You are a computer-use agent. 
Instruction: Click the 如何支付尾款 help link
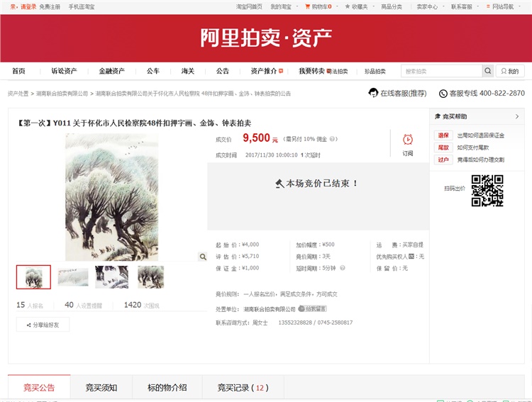tap(473, 147)
